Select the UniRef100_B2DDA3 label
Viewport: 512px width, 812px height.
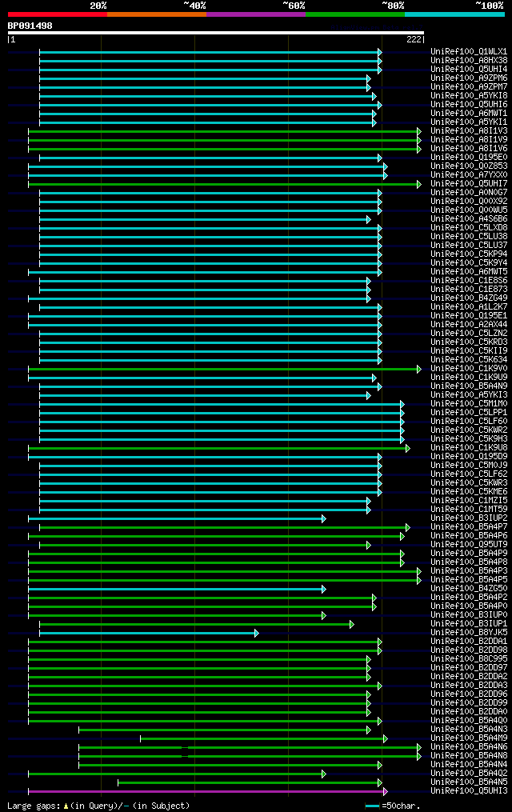point(469,686)
